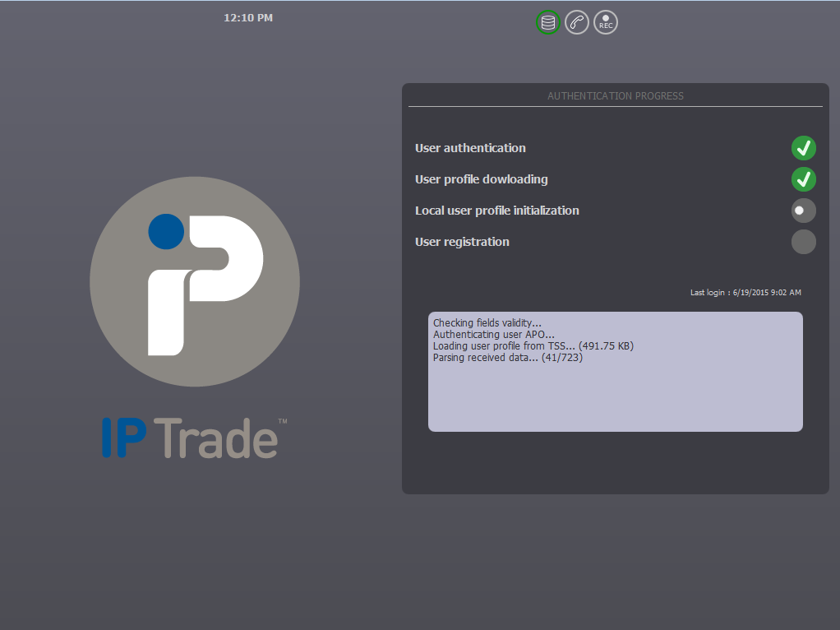
Task: Click the "Parsing received data... (41/723)" line
Action: click(507, 358)
